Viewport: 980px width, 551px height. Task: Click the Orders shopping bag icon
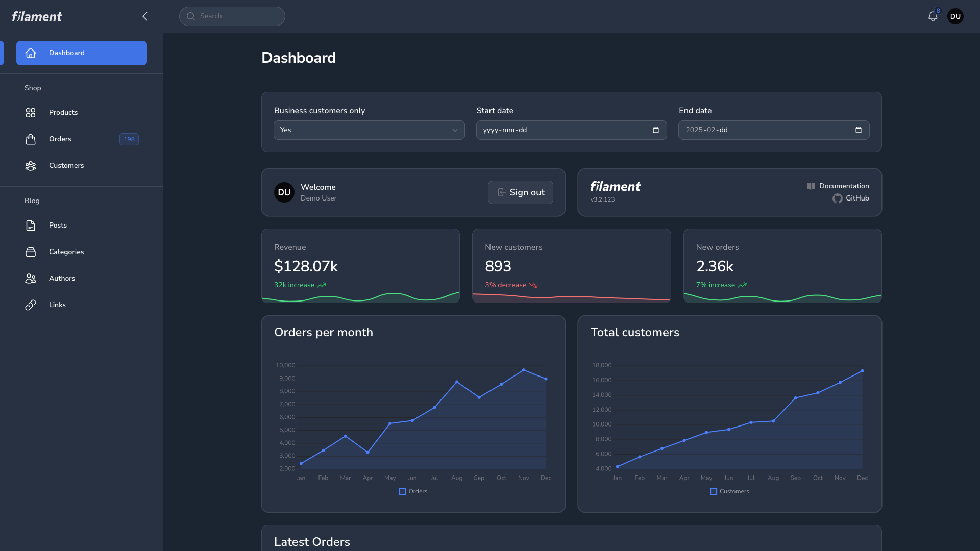tap(31, 139)
